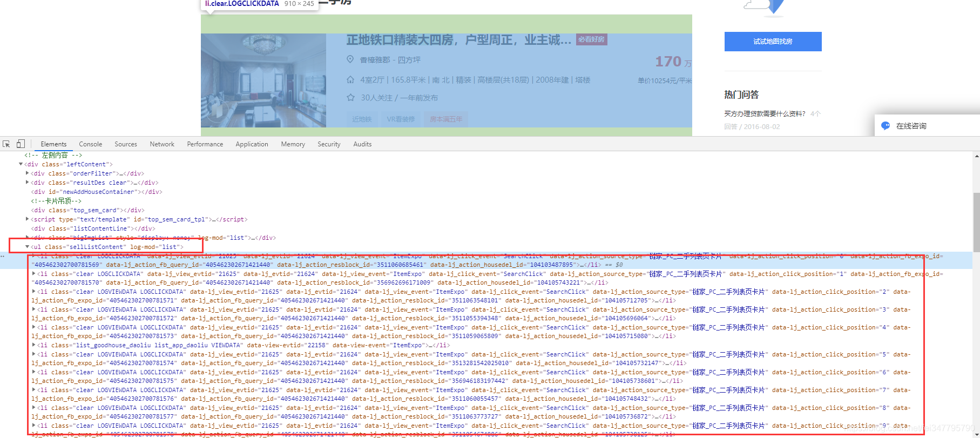Expand the div class orderFilter node
The image size is (980, 438).
[28, 173]
